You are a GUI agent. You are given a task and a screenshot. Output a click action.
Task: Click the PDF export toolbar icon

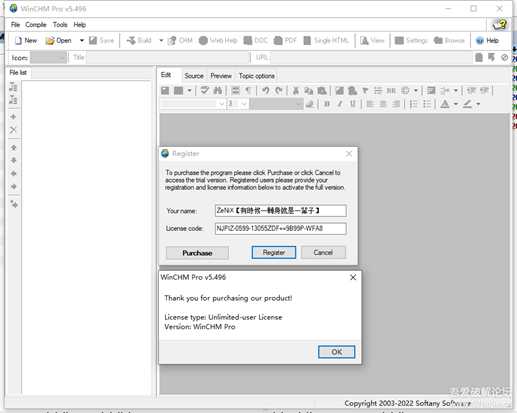click(x=278, y=41)
